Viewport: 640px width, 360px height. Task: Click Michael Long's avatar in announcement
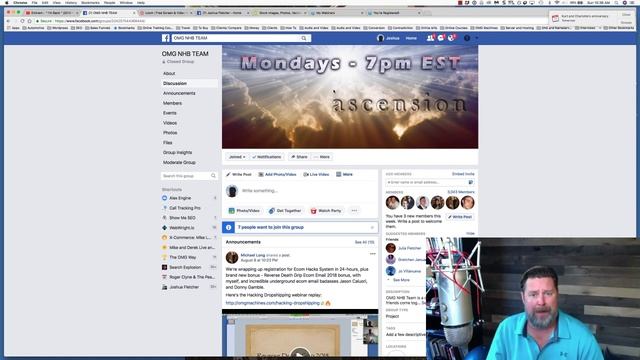[232, 258]
